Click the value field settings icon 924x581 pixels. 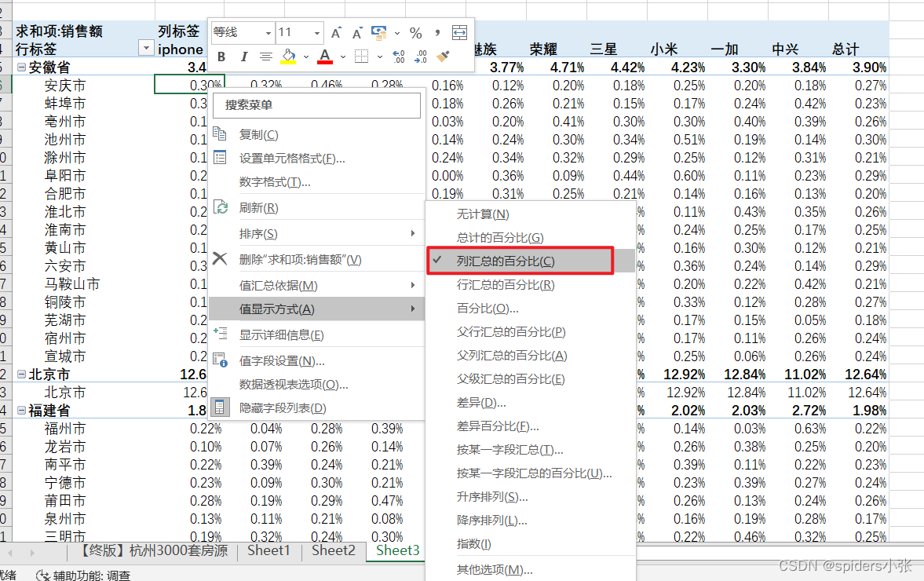coord(221,360)
